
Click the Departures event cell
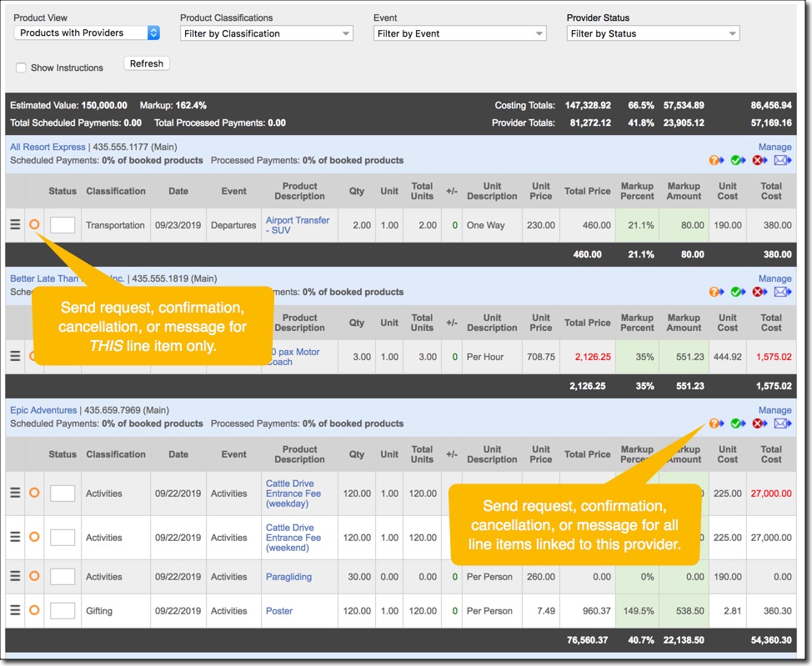233,225
